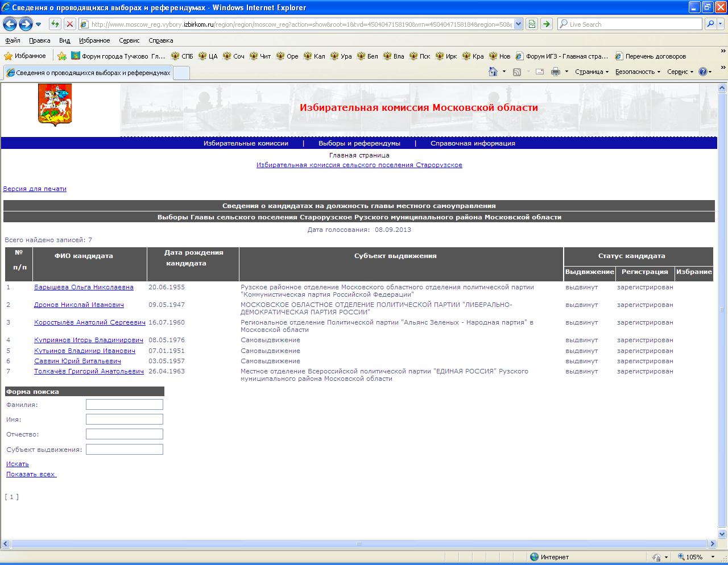
Task: Open search provider options dropdown
Action: 721,24
